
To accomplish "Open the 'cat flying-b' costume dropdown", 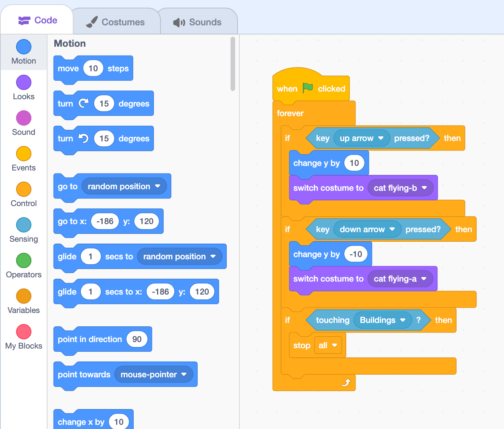I will (401, 188).
